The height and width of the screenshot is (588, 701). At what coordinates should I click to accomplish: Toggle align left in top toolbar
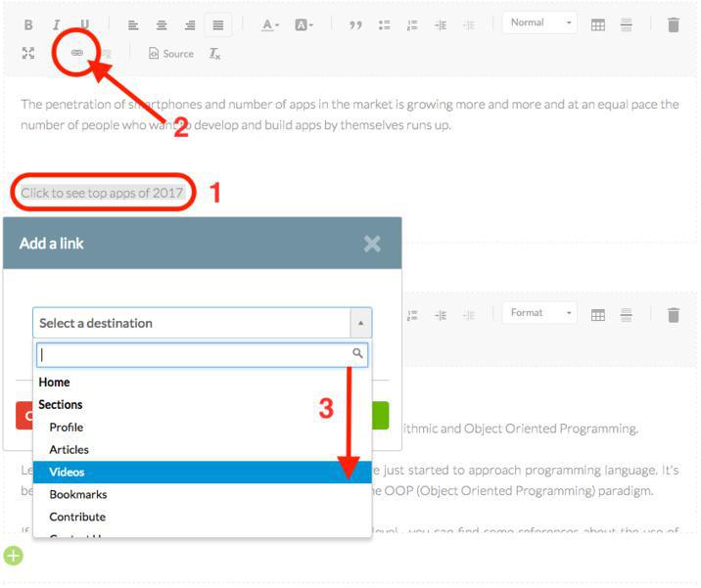point(133,25)
